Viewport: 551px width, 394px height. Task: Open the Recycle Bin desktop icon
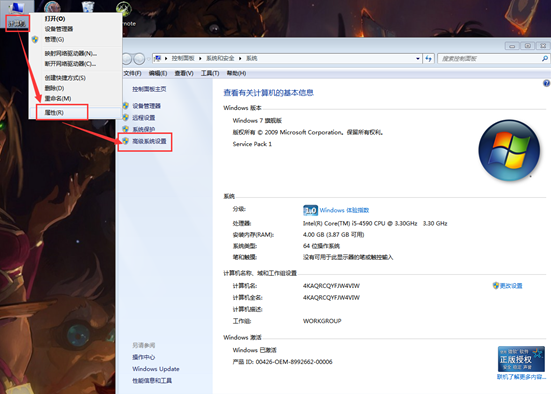tap(88, 6)
